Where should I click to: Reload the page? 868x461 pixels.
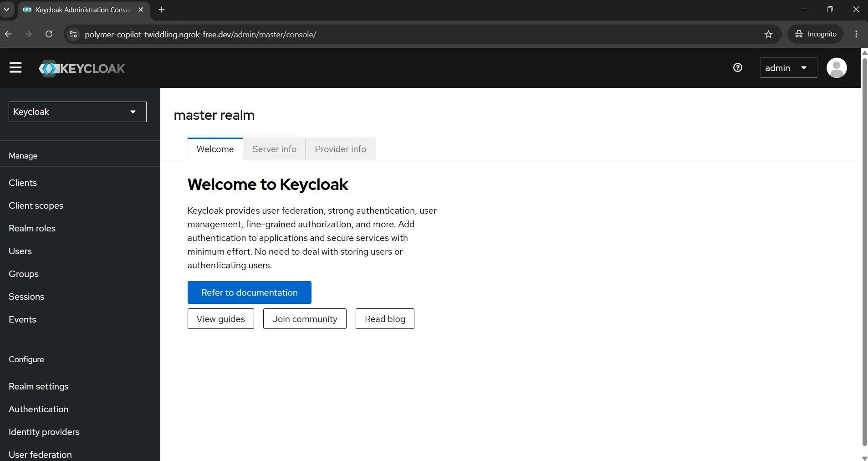coord(49,34)
